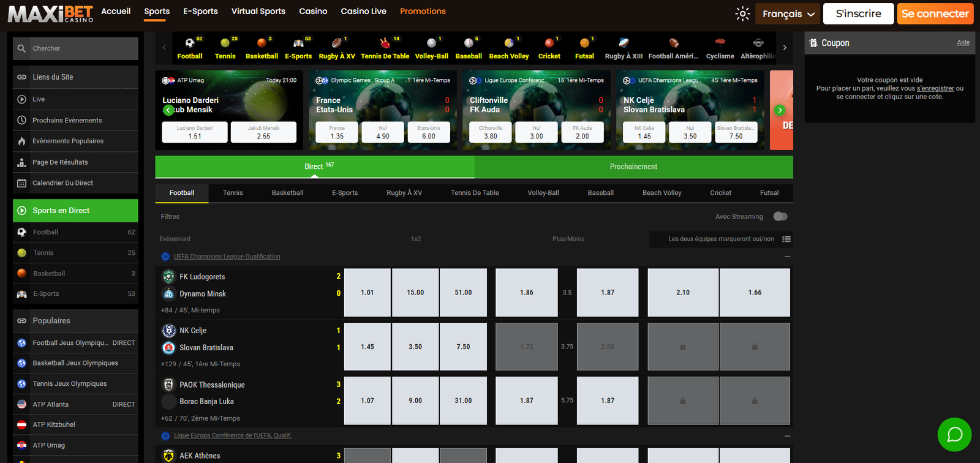Collapse Ligue Europa Conférence Qualif section
Viewport: 980px width, 463px height.
[x=787, y=436]
